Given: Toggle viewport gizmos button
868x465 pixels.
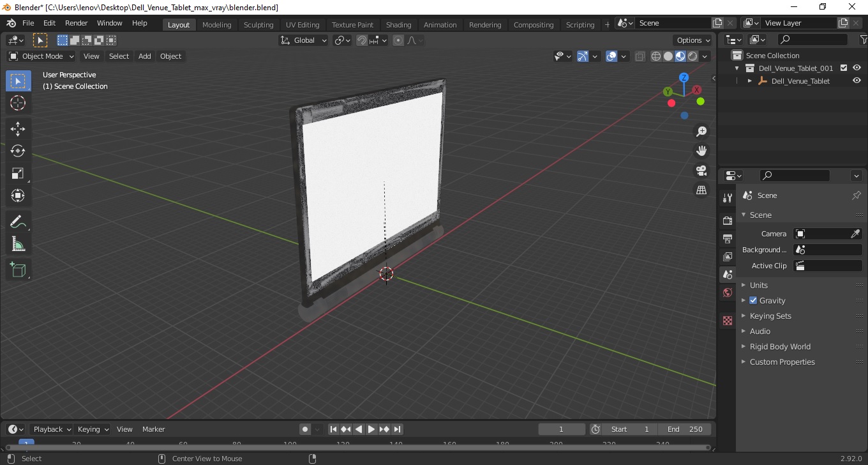Looking at the screenshot, I should pyautogui.click(x=583, y=56).
